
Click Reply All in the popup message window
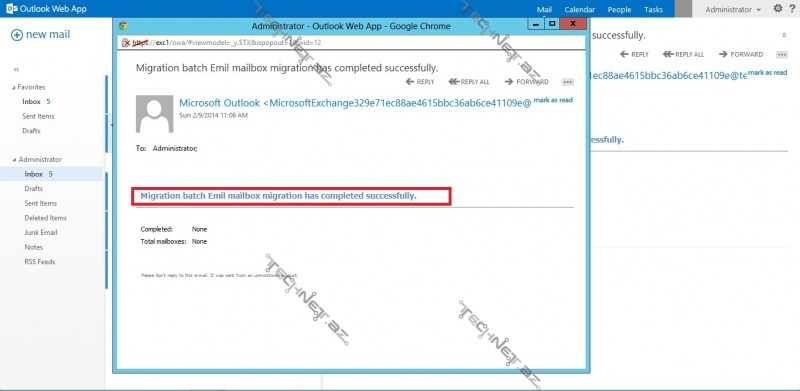point(469,82)
